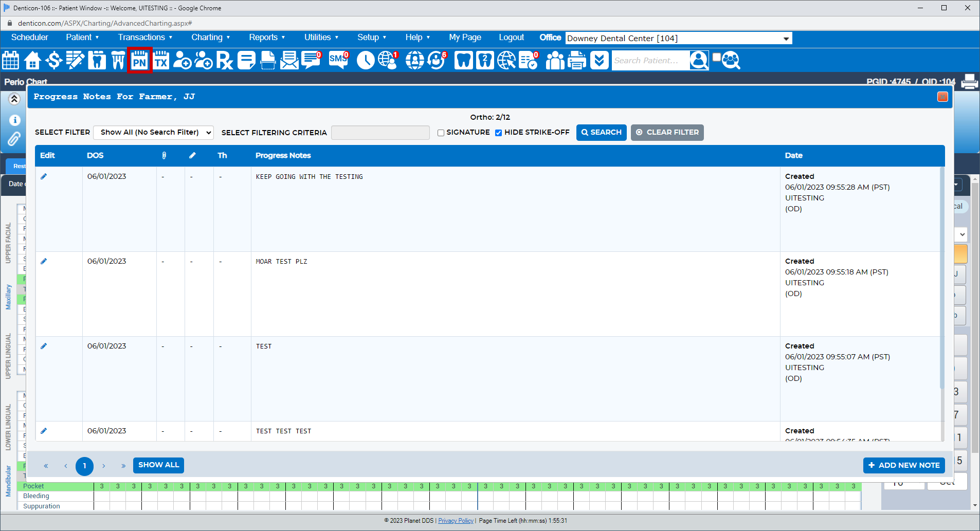Viewport: 980px width, 531px height.
Task: Open the document scan icon
Action: (x=268, y=60)
